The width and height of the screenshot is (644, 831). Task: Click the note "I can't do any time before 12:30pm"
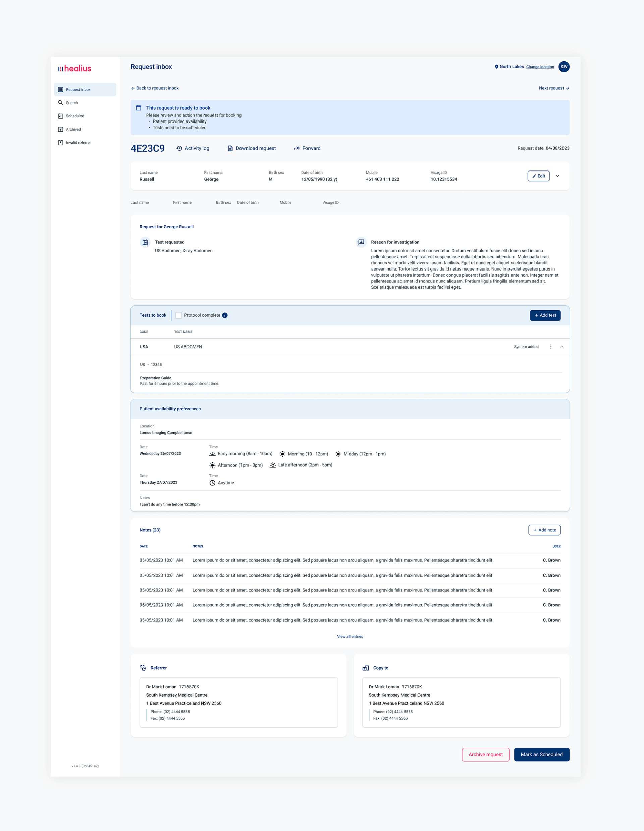coord(170,504)
